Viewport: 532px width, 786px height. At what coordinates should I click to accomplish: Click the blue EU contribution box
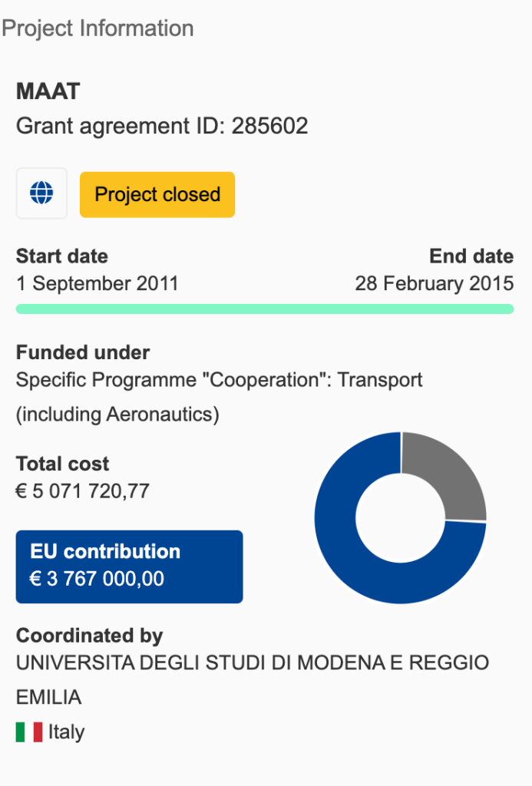pyautogui.click(x=129, y=566)
